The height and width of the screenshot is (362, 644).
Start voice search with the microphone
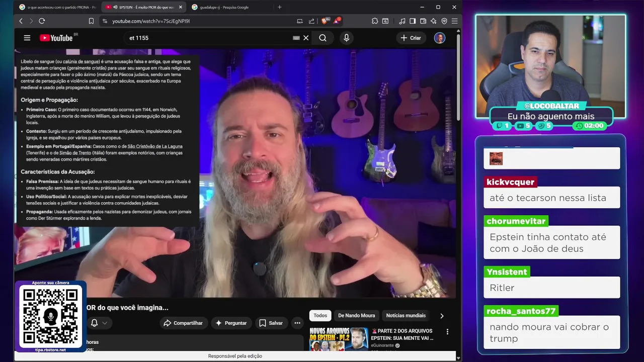coord(346,38)
